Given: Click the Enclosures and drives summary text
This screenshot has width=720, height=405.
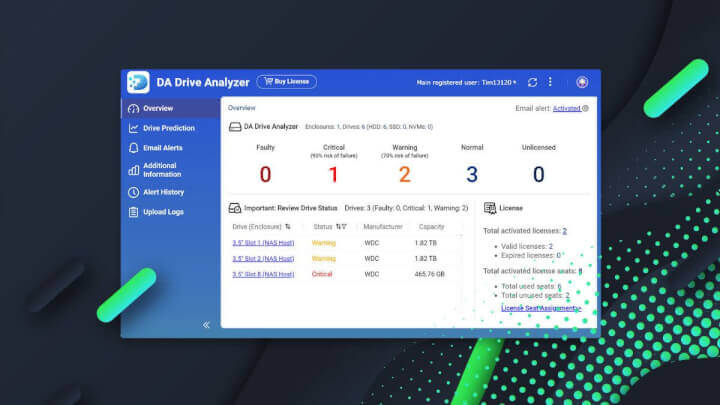Looking at the screenshot, I should click(369, 127).
